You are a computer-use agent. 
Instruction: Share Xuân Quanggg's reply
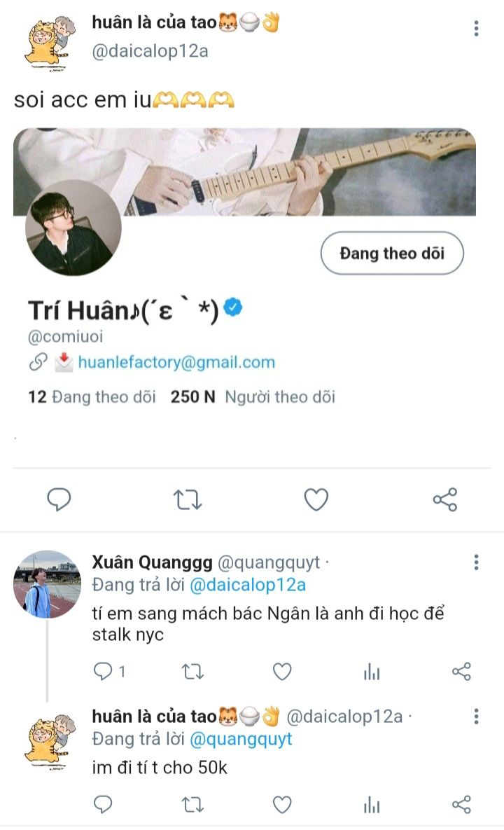click(x=461, y=672)
